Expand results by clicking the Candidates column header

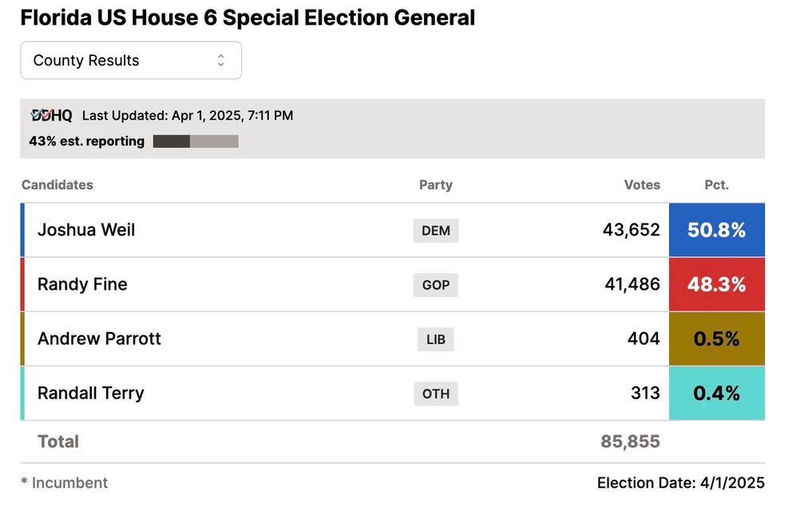[x=57, y=184]
